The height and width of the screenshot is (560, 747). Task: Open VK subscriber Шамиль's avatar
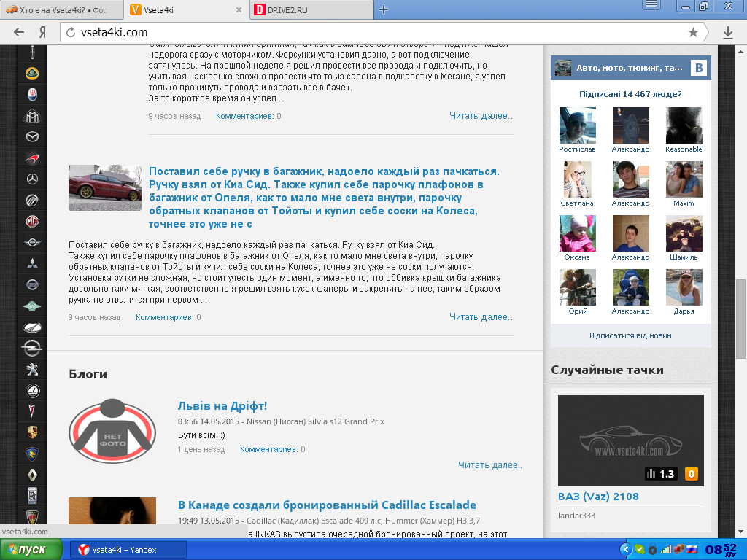point(684,233)
